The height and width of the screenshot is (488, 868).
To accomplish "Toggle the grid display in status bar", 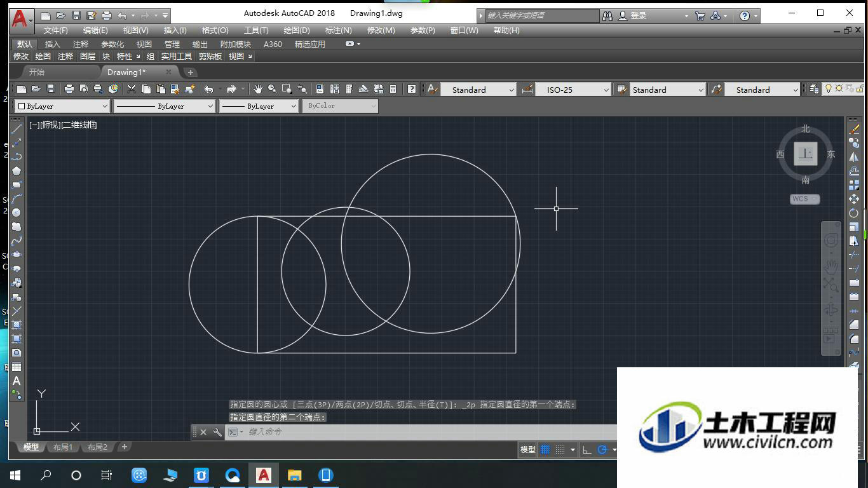I will (545, 449).
